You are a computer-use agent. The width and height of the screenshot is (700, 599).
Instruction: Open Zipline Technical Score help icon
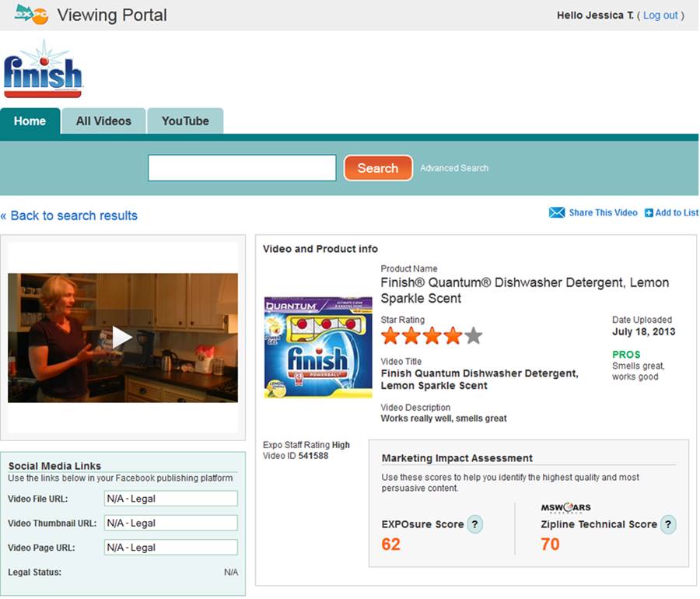668,524
